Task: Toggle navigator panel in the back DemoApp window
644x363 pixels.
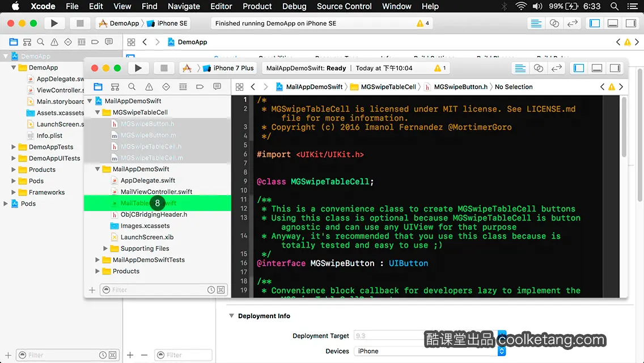Action: pyautogui.click(x=595, y=23)
